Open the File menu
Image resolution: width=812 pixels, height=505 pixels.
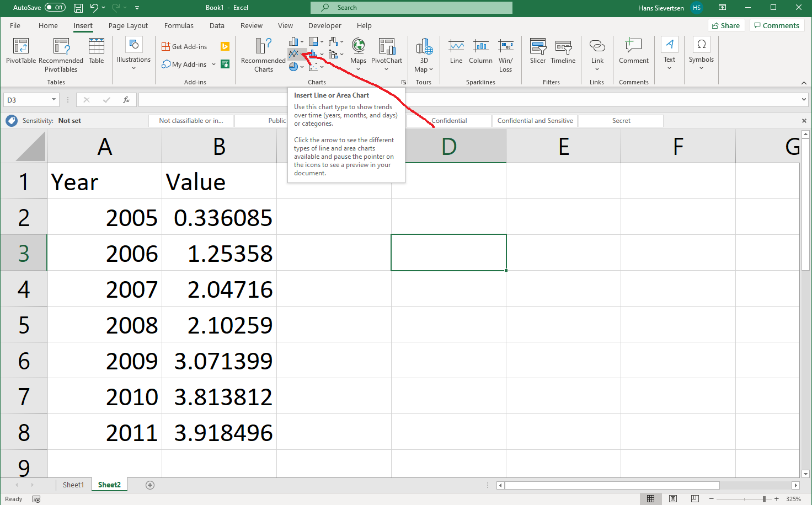(15, 25)
